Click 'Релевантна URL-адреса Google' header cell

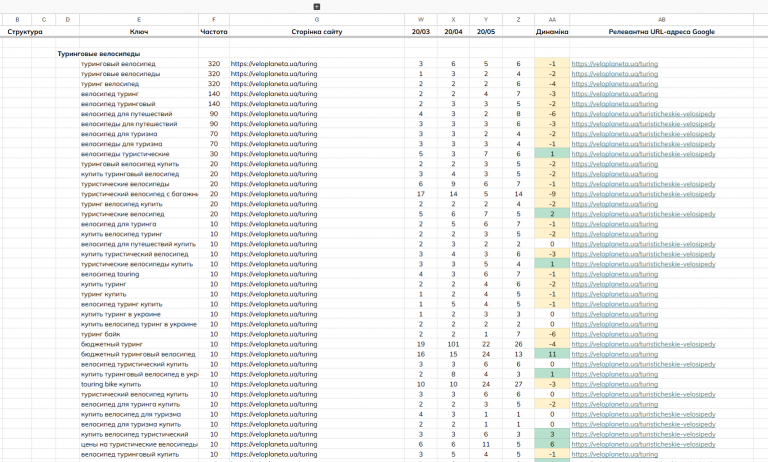click(661, 32)
